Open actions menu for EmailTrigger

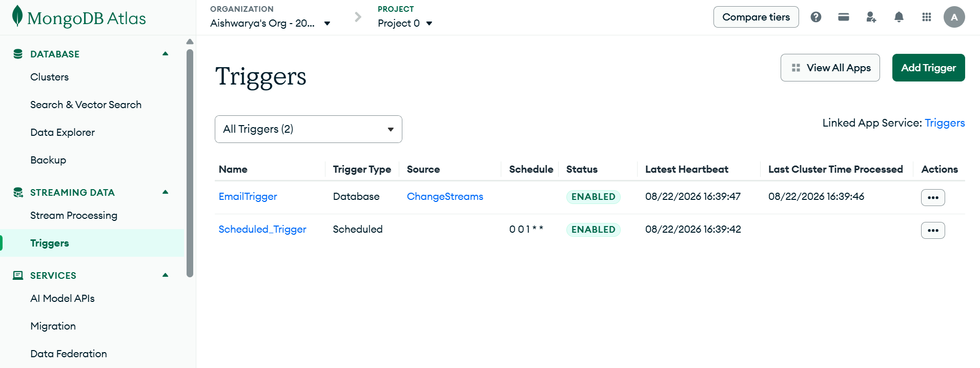[x=933, y=197]
